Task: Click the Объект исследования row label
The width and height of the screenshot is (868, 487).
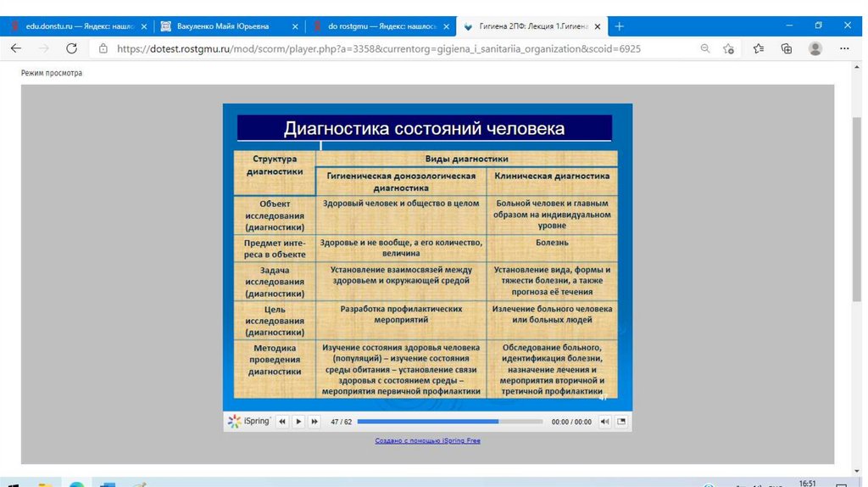Action: (x=275, y=216)
